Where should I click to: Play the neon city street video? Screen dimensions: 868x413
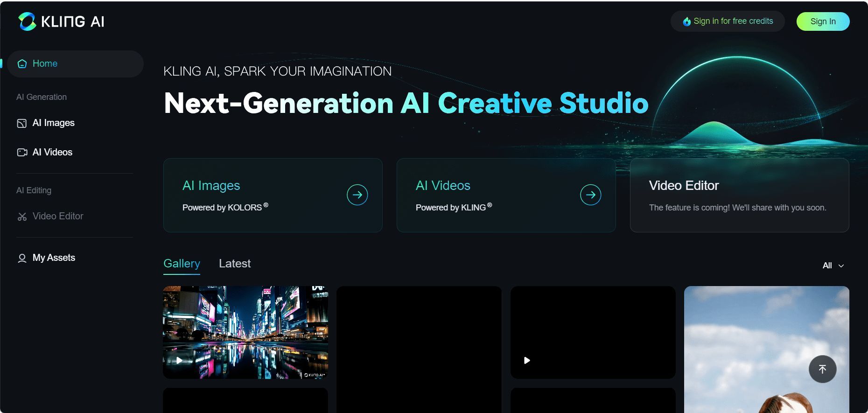tap(180, 360)
